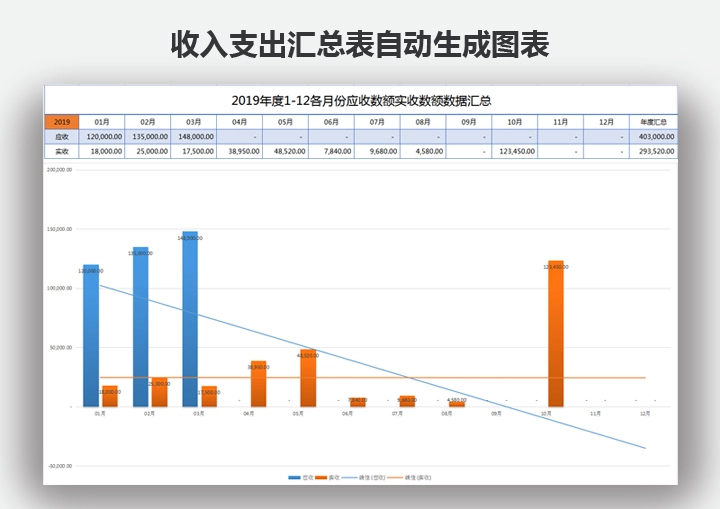Click the annual total 403,000.00 cell
Image resolution: width=720 pixels, height=509 pixels.
point(653,137)
